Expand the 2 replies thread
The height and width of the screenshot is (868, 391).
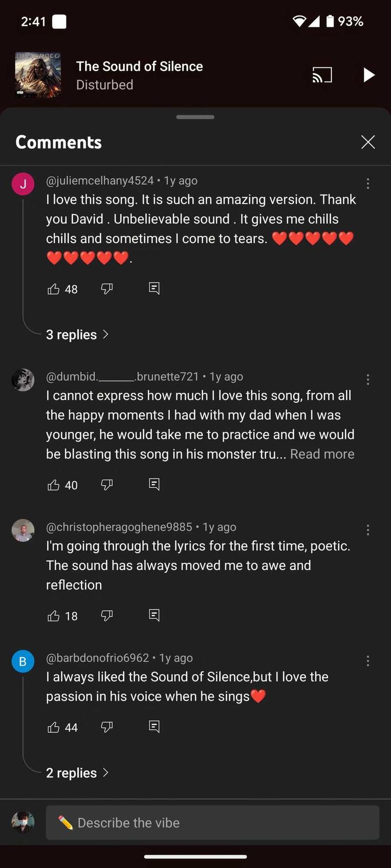tap(77, 773)
